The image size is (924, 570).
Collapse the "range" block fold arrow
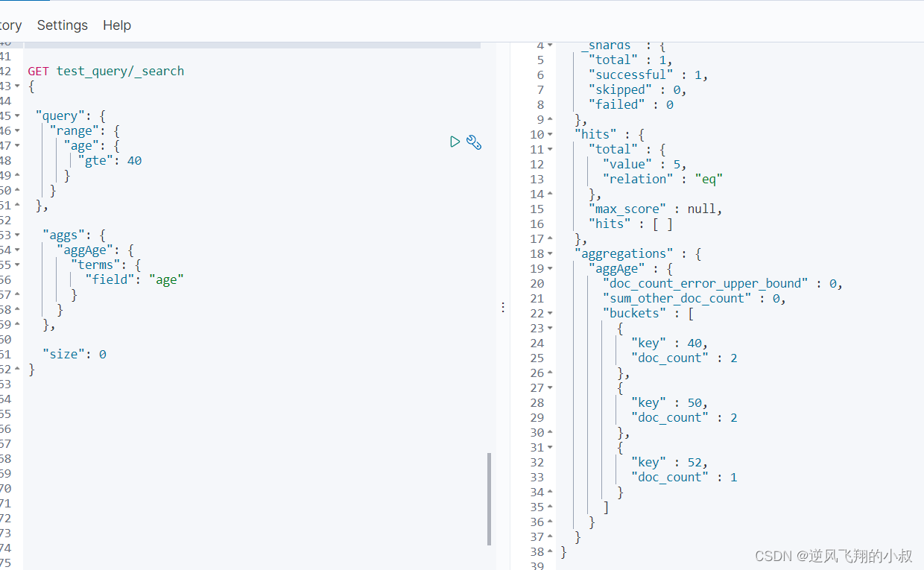(17, 131)
